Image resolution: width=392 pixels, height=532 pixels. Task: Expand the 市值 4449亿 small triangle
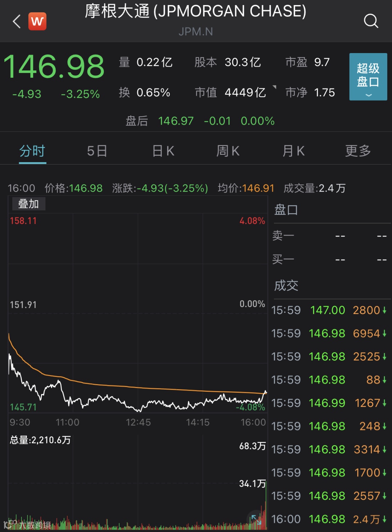tap(275, 87)
